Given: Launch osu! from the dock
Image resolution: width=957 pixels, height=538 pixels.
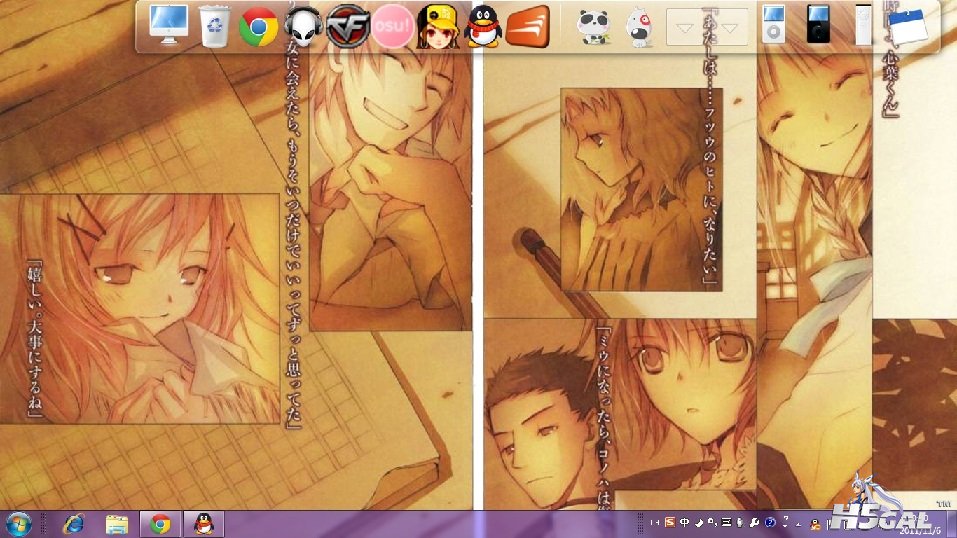Looking at the screenshot, I should pos(392,26).
